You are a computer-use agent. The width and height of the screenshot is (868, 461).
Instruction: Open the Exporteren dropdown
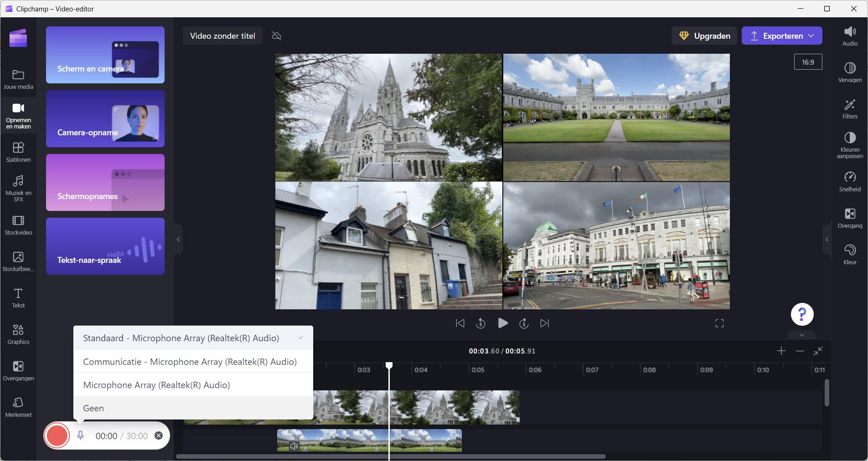click(782, 36)
